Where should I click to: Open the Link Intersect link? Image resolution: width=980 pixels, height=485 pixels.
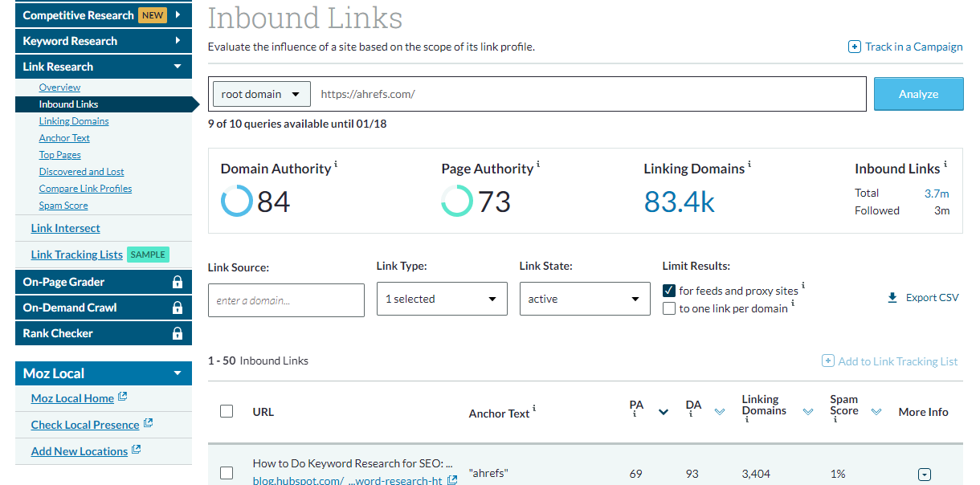click(65, 228)
